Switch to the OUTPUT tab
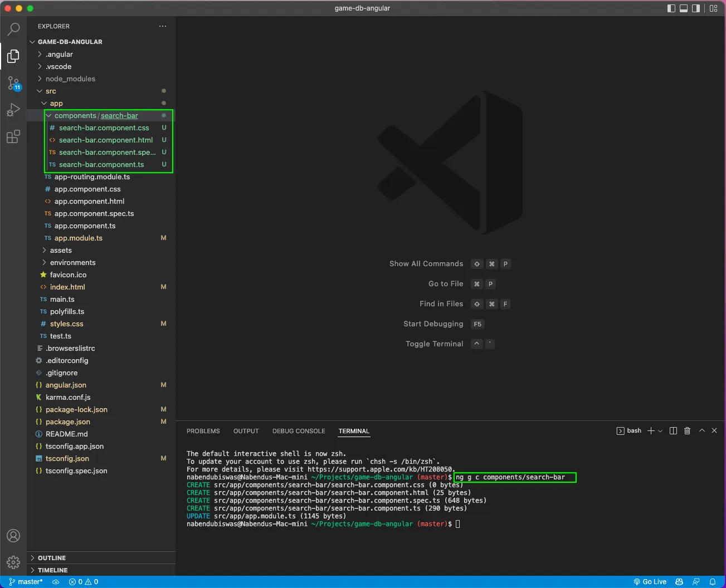Viewport: 726px width, 588px height. point(246,431)
